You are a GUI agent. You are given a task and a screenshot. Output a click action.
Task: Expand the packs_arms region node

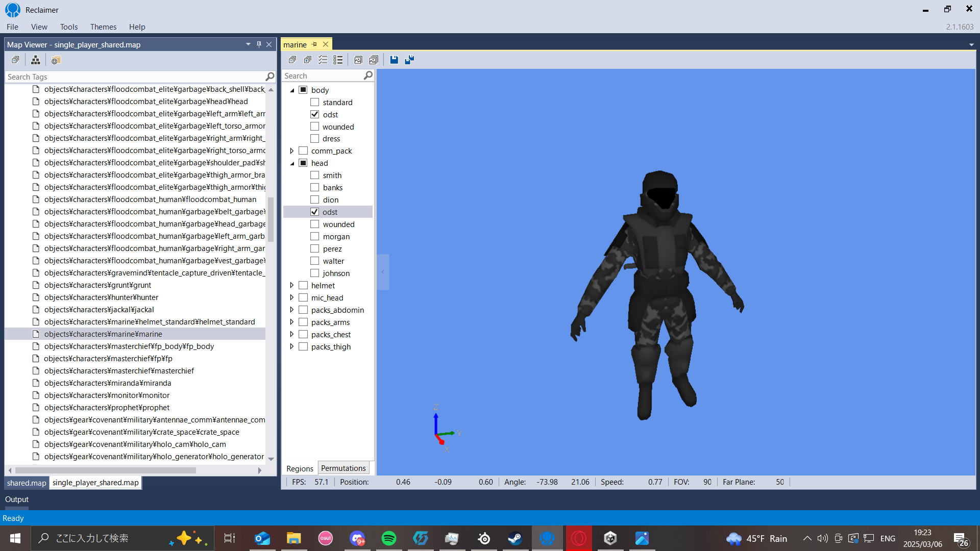click(x=292, y=322)
